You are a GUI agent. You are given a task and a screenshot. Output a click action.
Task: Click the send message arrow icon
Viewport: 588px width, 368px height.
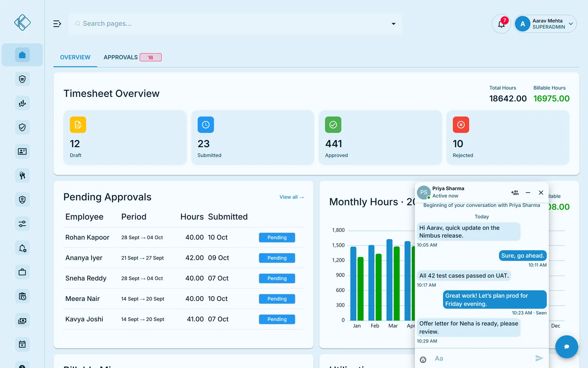click(539, 358)
